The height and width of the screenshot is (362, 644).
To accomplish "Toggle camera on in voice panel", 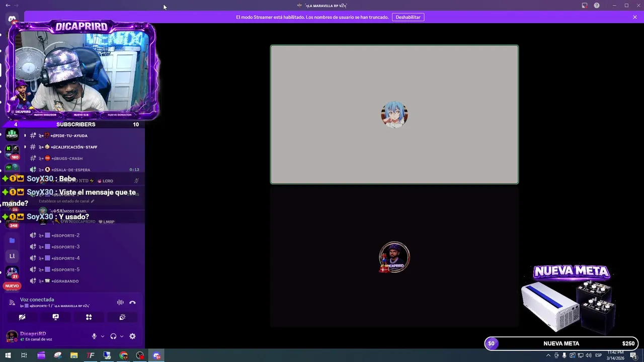I will coord(22,317).
